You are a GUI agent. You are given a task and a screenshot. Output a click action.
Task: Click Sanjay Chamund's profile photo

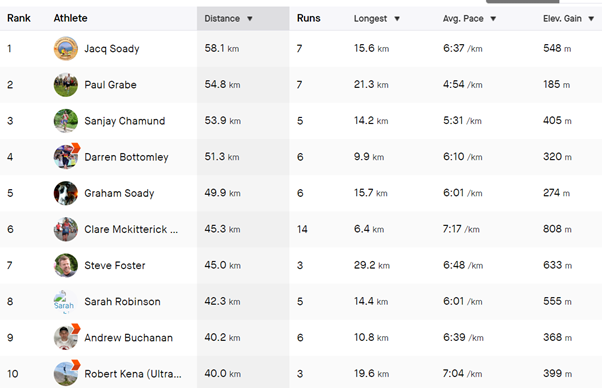click(66, 121)
